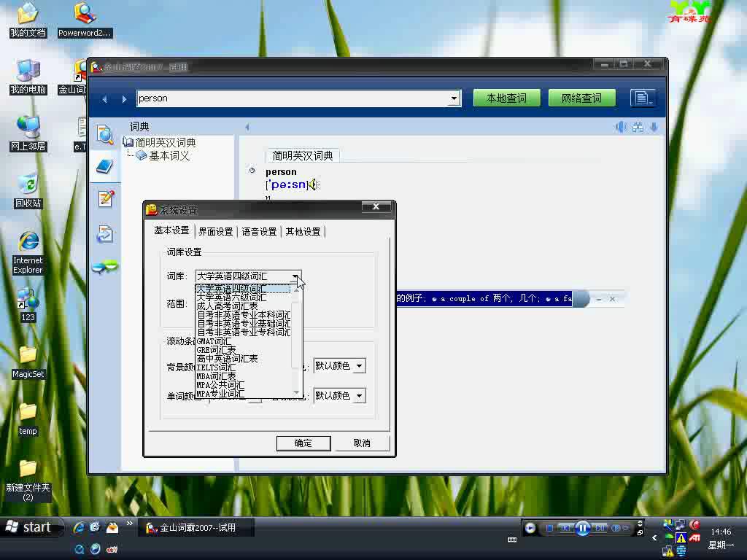Click the forward navigation arrow in PowerWord
The image size is (747, 560).
tap(124, 99)
